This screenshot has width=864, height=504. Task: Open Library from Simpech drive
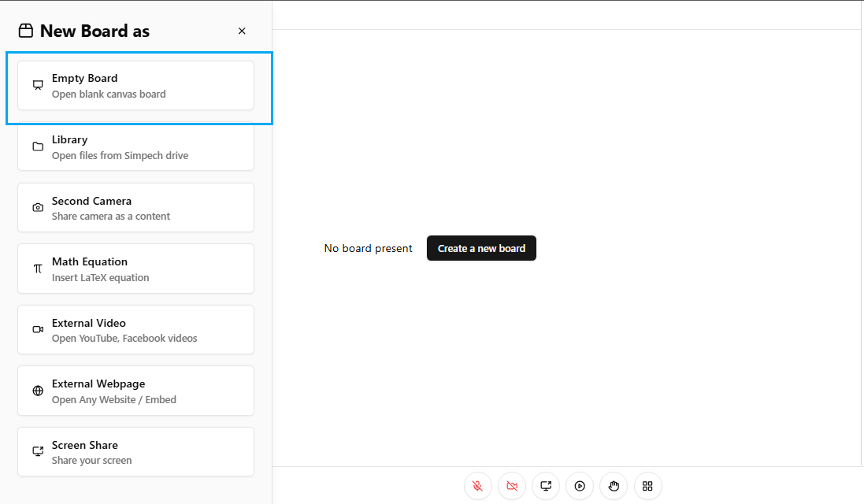tap(135, 147)
